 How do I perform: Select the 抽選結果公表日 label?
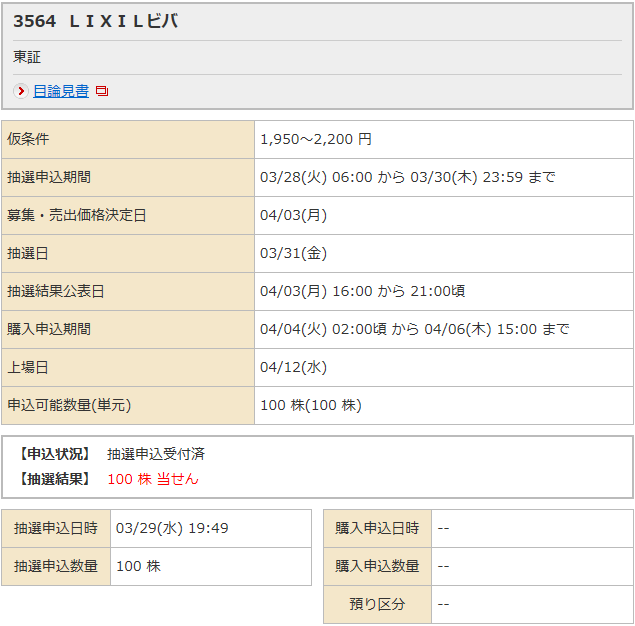[55, 292]
